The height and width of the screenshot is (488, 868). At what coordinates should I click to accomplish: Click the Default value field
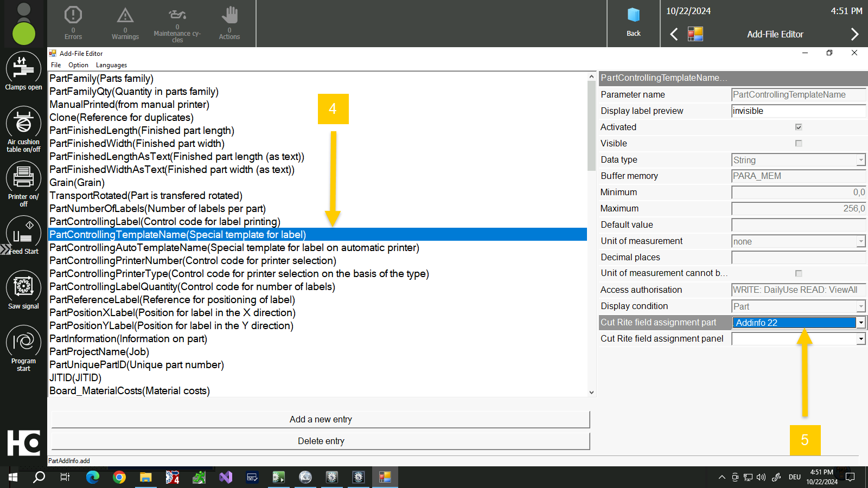[799, 224]
